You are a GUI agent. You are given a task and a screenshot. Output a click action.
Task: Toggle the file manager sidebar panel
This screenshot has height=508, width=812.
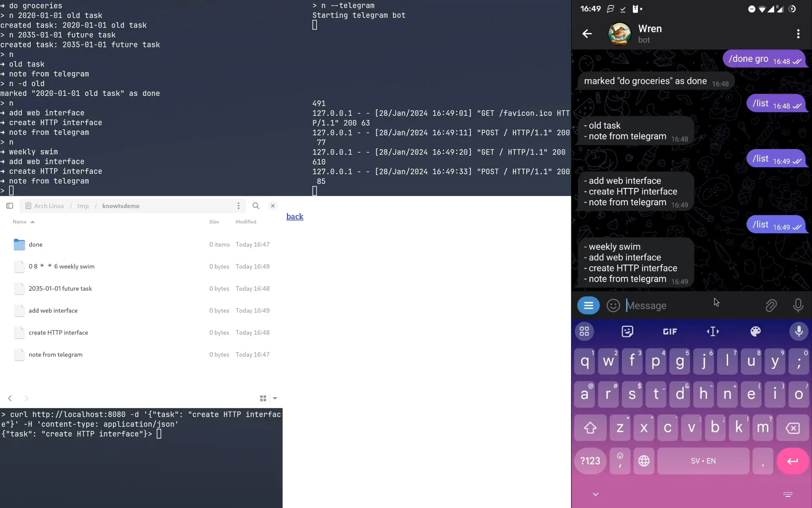[x=9, y=206]
